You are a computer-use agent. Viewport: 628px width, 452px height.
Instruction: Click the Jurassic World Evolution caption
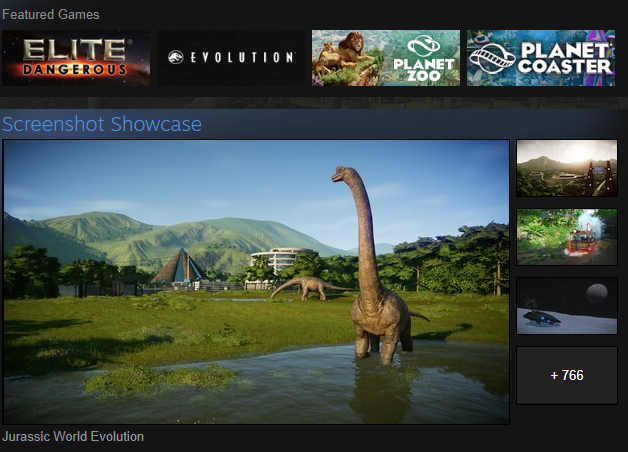click(73, 436)
